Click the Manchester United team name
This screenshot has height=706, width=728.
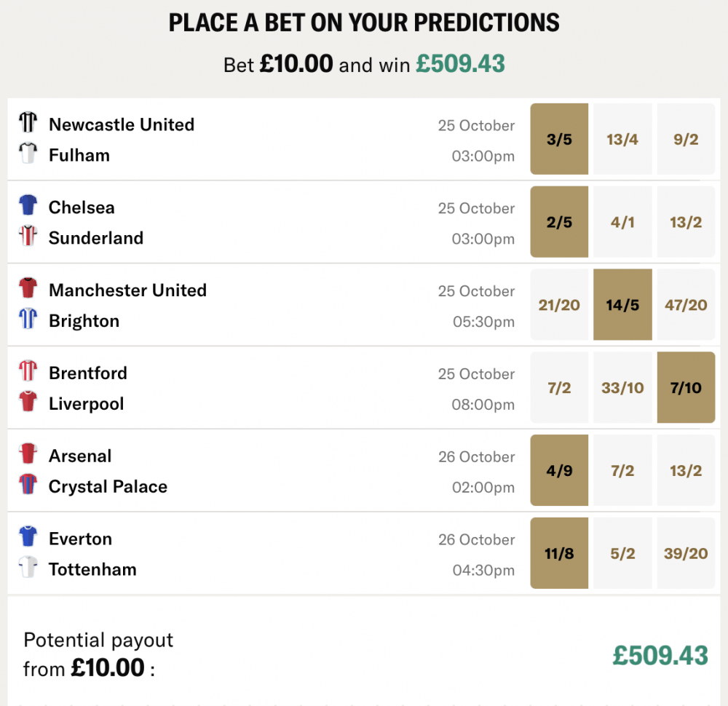coord(127,290)
